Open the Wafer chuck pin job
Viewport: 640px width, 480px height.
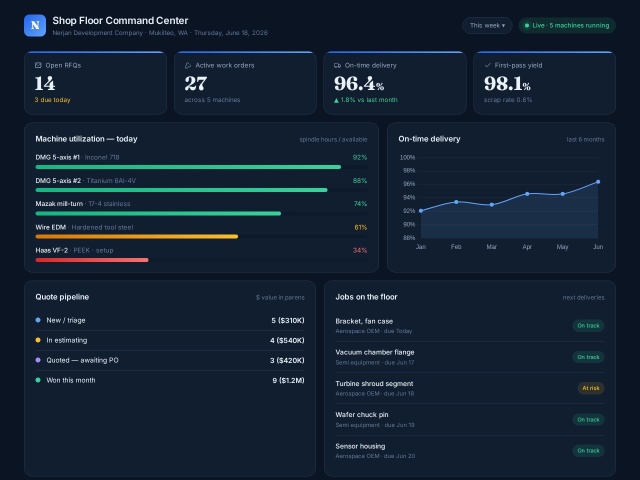(470, 420)
